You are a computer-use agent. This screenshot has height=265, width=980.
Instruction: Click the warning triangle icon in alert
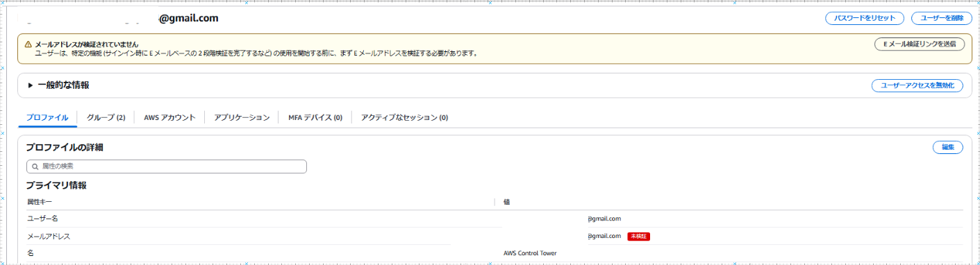coord(28,44)
